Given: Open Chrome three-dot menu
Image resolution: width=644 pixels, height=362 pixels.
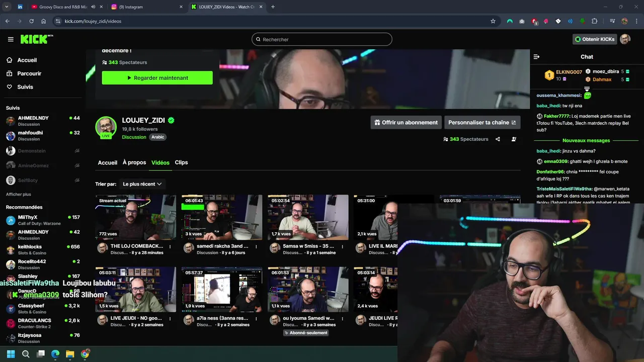Looking at the screenshot, I should [x=635, y=21].
